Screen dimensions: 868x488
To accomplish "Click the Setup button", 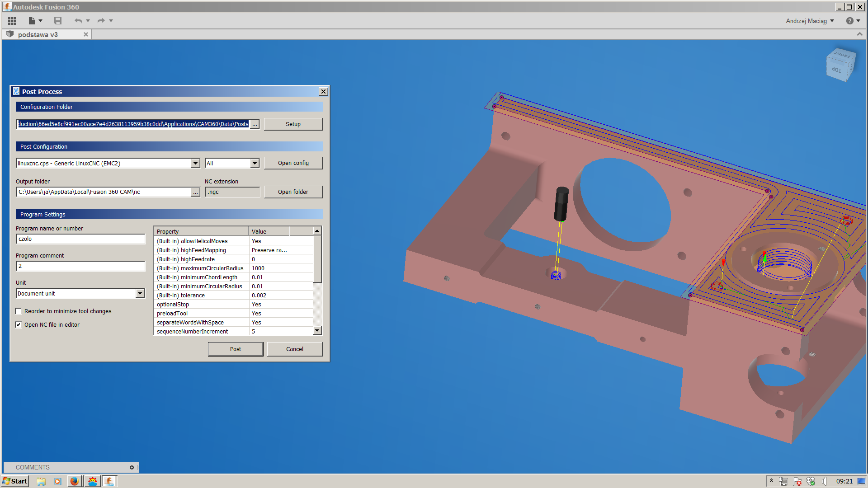I will coord(293,124).
